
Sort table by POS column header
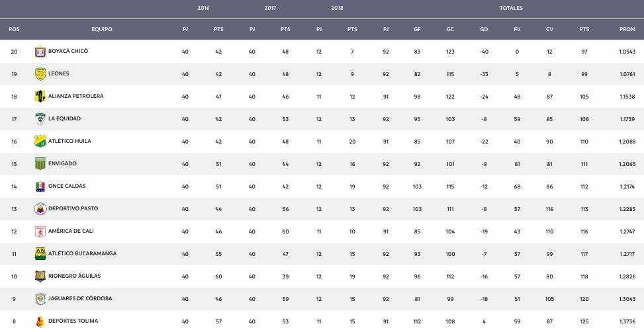pos(14,29)
